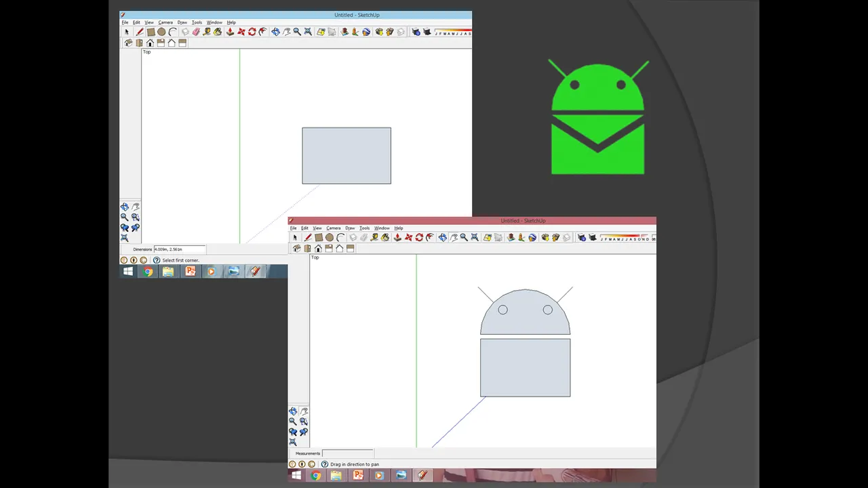
Task: Open Camera menu in rectangle-drawing window
Action: [165, 22]
